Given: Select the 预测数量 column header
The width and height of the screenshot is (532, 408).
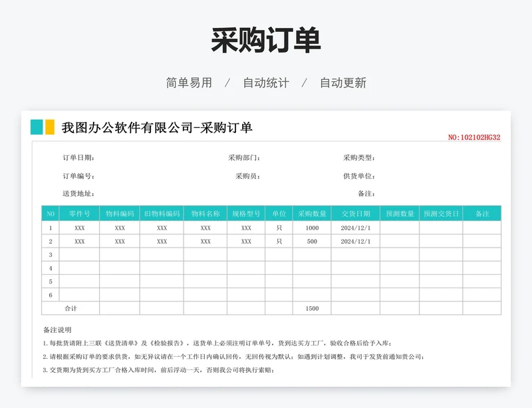Looking at the screenshot, I should click(400, 214).
